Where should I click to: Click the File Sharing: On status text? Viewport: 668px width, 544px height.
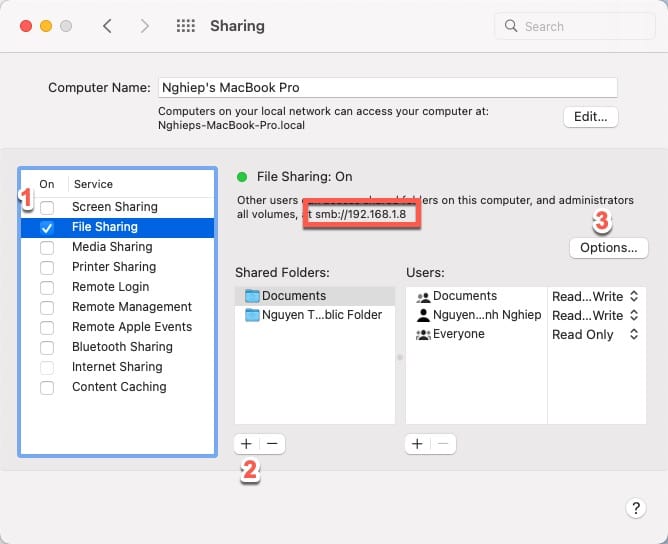point(304,177)
